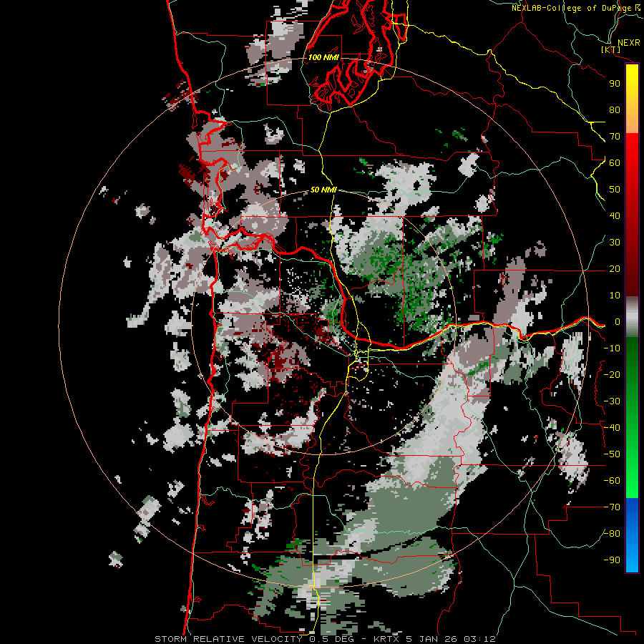Screen dimensions: 644x644
Task: Click the 0.5 DEG elevation text
Action: [333, 639]
